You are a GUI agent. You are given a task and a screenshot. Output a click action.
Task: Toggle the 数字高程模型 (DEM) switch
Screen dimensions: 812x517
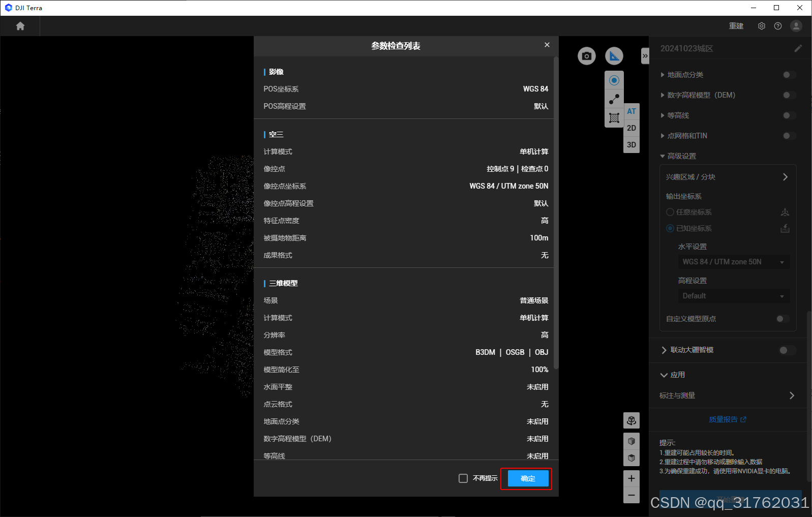click(x=789, y=95)
